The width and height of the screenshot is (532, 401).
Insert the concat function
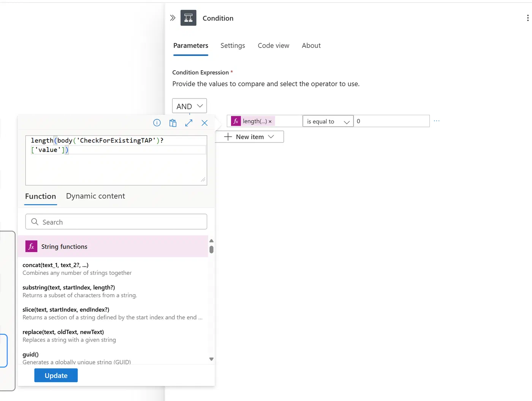click(113, 269)
